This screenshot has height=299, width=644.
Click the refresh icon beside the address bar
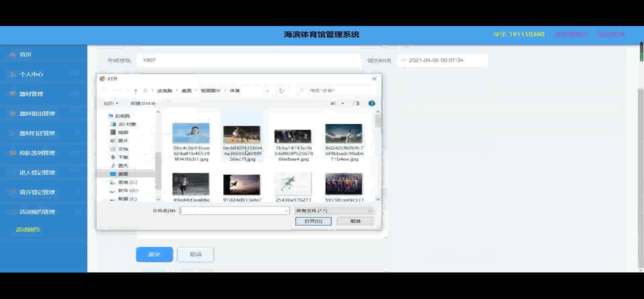tap(282, 91)
